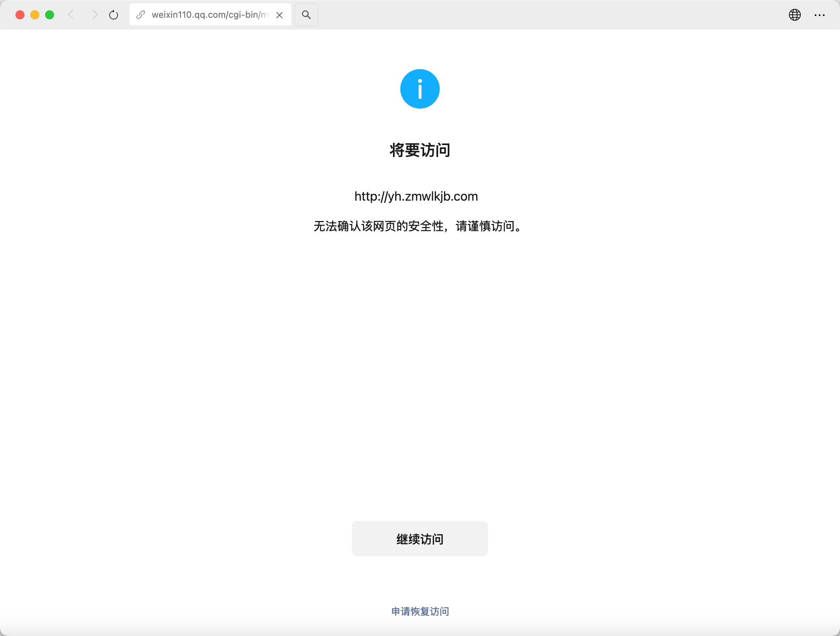Close the window with the red button

click(x=20, y=15)
